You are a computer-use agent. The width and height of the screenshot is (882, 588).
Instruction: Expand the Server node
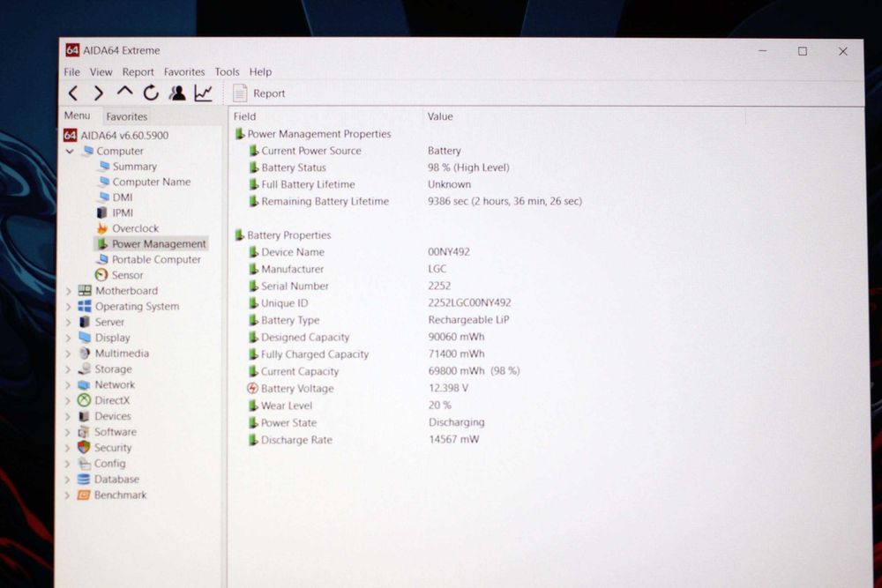69,322
